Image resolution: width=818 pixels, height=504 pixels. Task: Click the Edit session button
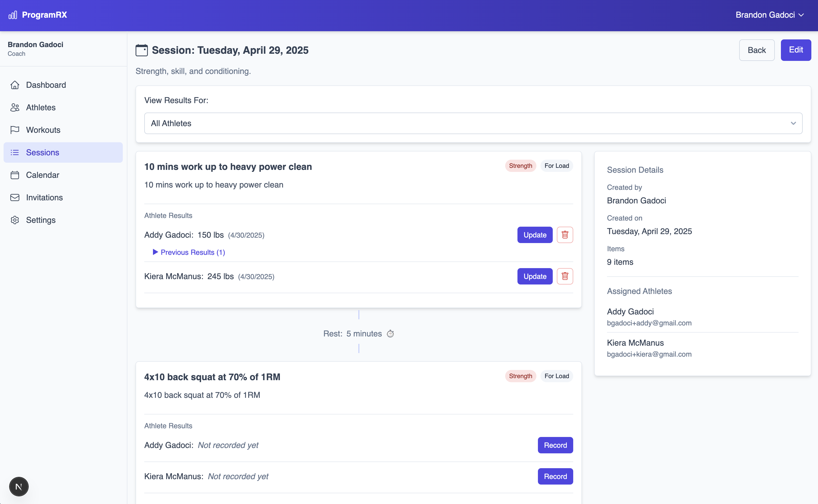[x=796, y=50]
